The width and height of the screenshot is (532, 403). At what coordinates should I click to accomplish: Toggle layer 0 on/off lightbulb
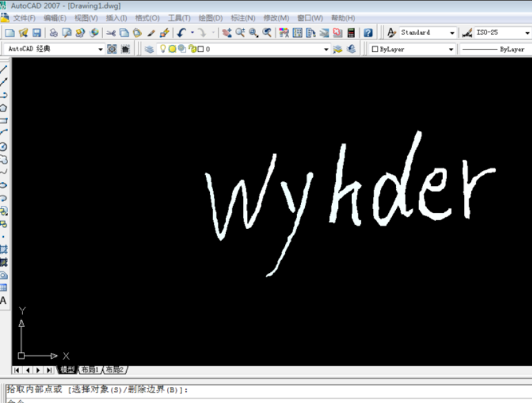[163, 49]
